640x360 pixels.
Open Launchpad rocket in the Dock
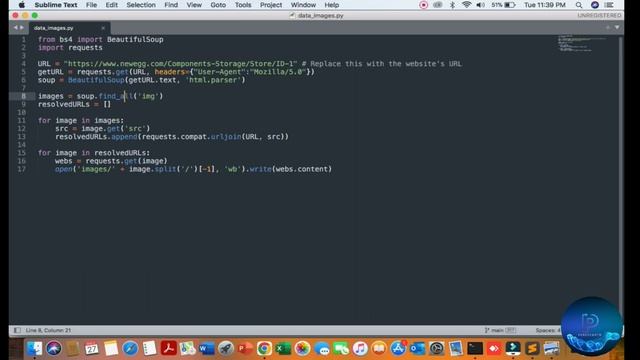pos(226,348)
